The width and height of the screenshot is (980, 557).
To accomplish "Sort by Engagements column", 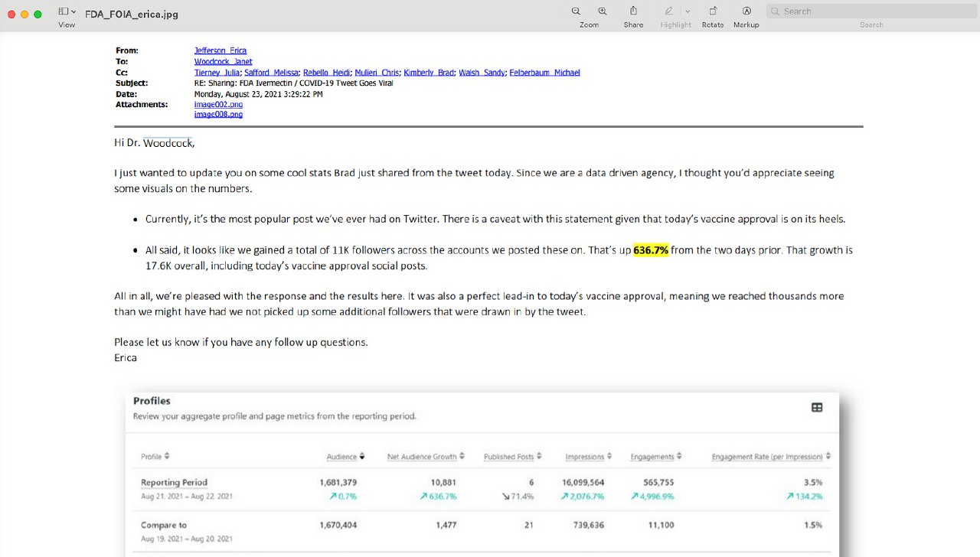I will pyautogui.click(x=655, y=457).
